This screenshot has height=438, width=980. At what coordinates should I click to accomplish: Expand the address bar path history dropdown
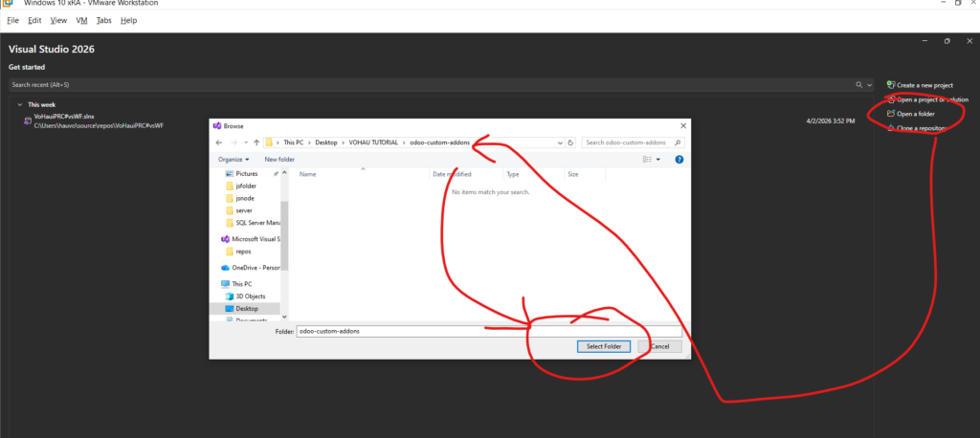click(559, 142)
